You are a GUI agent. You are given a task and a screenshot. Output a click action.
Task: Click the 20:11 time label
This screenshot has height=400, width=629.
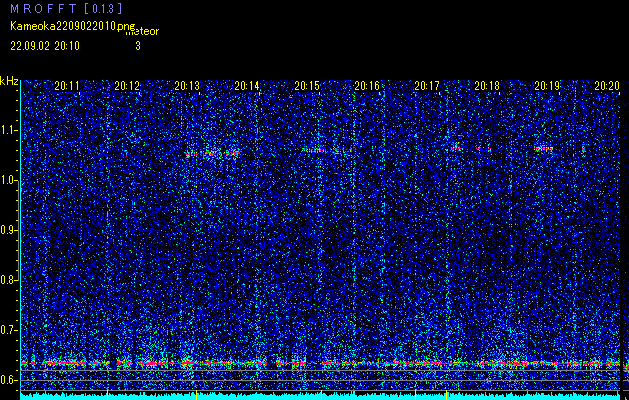pyautogui.click(x=67, y=86)
